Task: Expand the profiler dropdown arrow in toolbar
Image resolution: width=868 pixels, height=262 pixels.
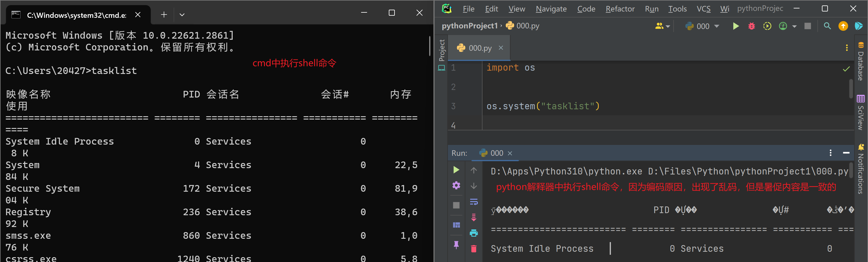Action: 794,26
